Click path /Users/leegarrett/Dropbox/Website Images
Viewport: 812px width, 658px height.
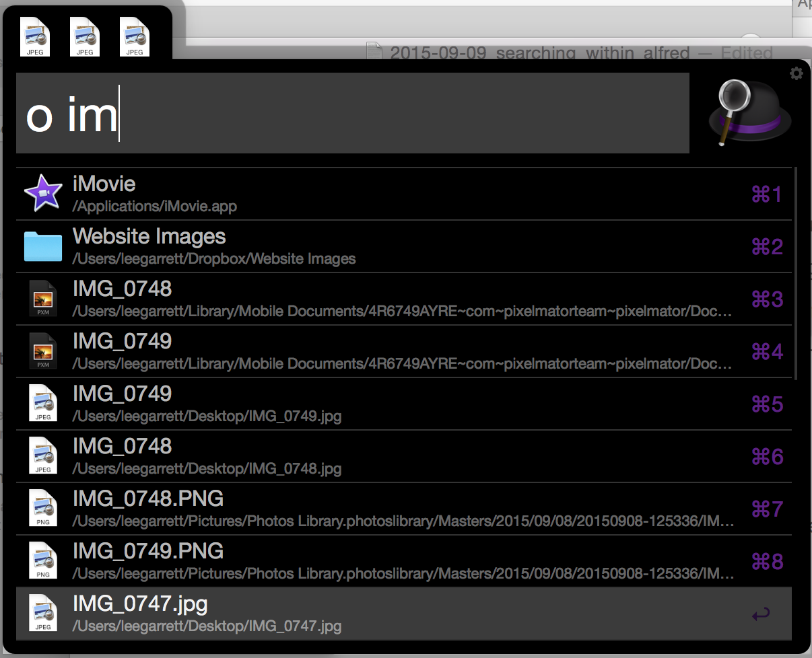tap(214, 259)
